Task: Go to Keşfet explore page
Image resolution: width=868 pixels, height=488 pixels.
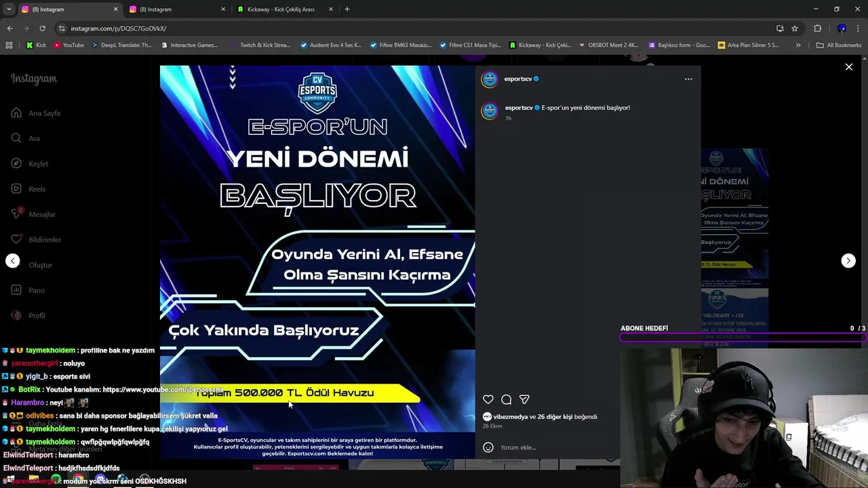Action: [x=30, y=163]
